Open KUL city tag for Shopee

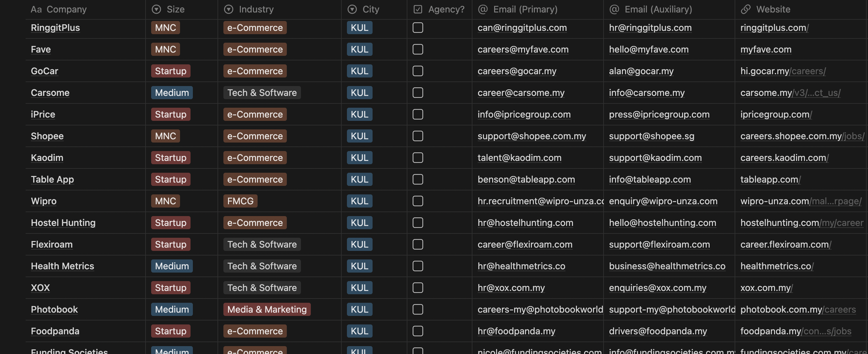[359, 136]
